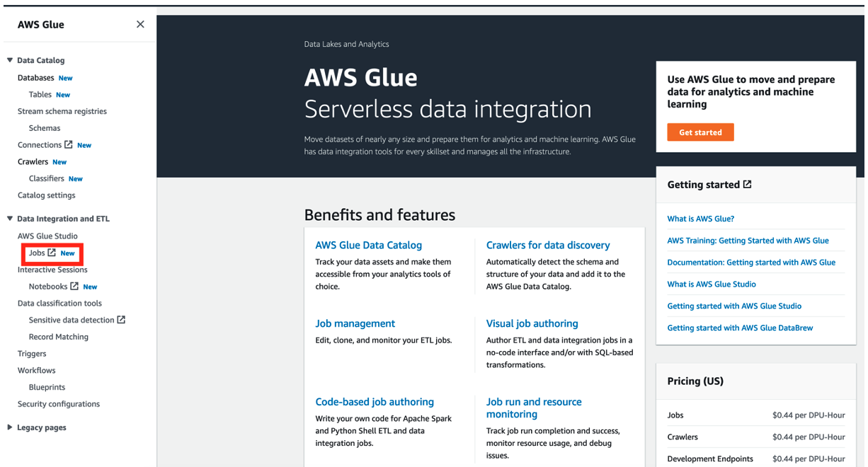The width and height of the screenshot is (868, 467).
Task: Select Triggers in the navigation
Action: [32, 354]
